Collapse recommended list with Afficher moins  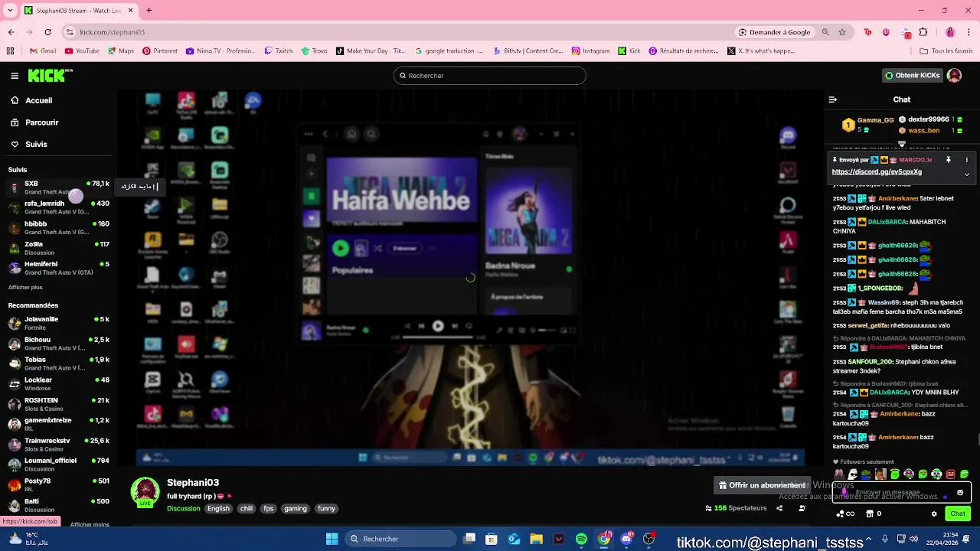pos(90,525)
